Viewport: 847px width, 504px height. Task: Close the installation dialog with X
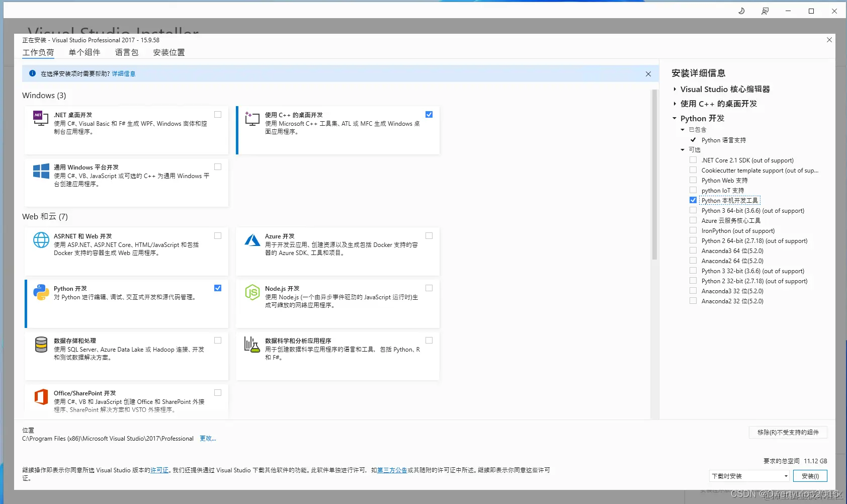[829, 40]
